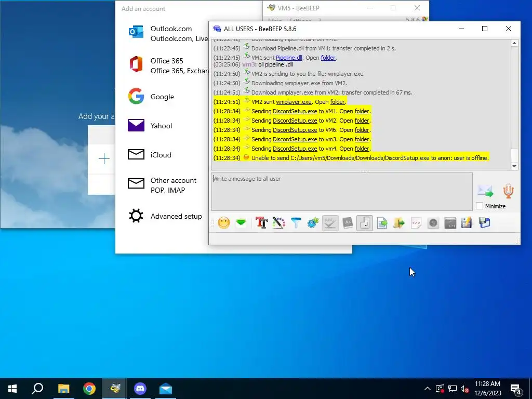Choose Office 365 account option

coord(168,66)
